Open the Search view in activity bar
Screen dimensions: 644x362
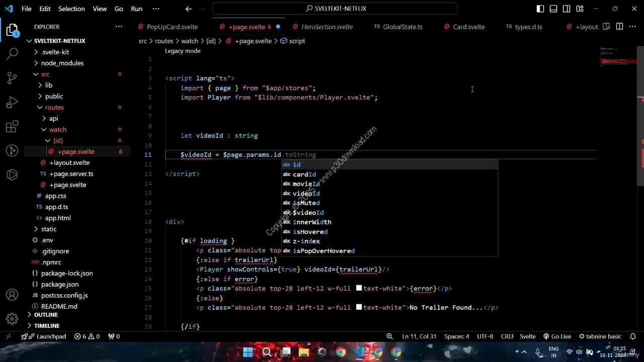[12, 54]
